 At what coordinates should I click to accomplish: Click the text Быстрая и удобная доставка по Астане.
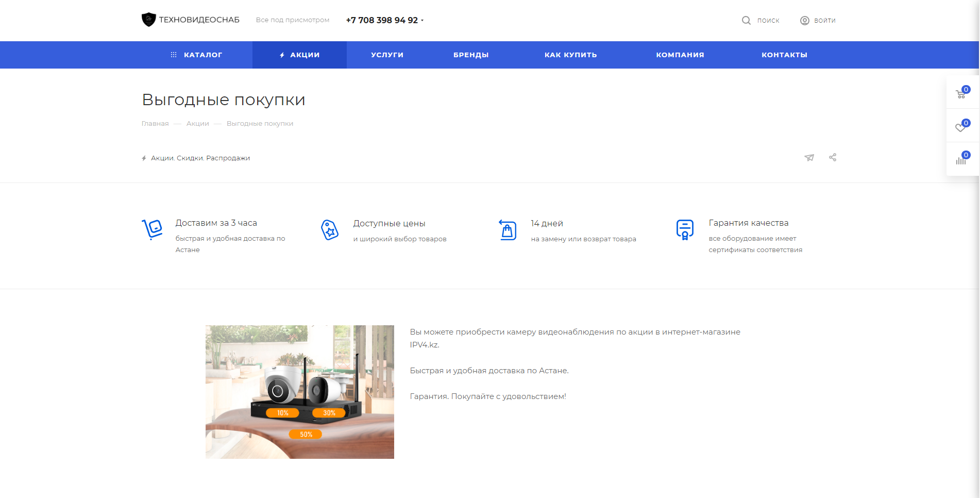tap(489, 371)
